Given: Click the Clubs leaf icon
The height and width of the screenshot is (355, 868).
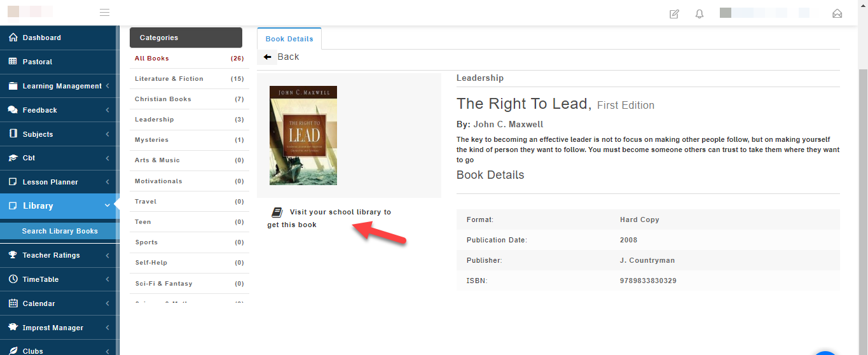Looking at the screenshot, I should (13, 351).
